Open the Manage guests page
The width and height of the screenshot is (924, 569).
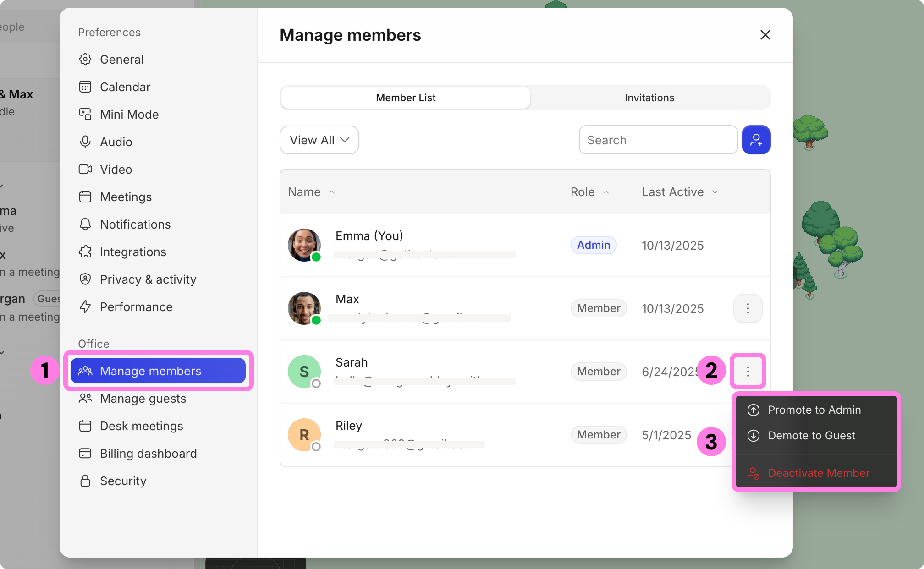click(x=158, y=399)
